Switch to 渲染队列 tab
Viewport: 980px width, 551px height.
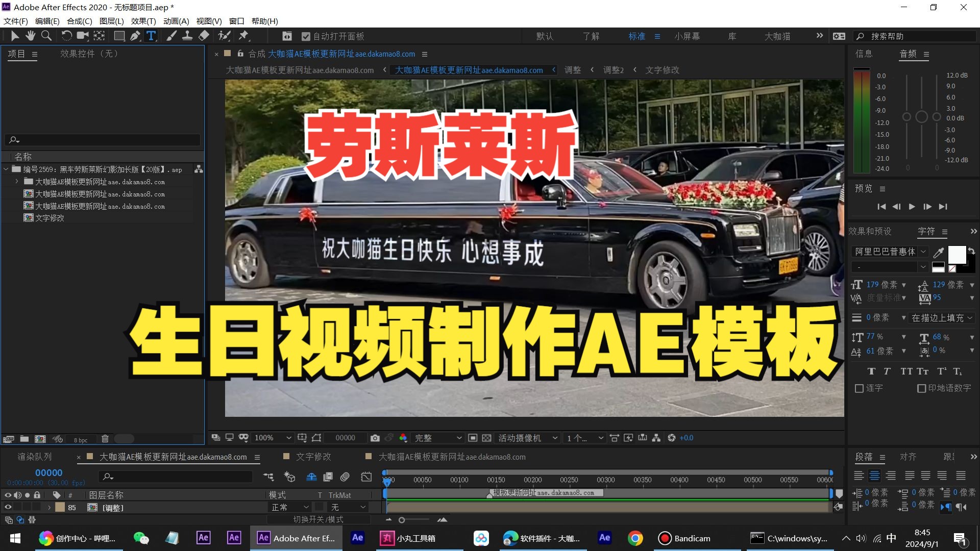[x=35, y=457]
